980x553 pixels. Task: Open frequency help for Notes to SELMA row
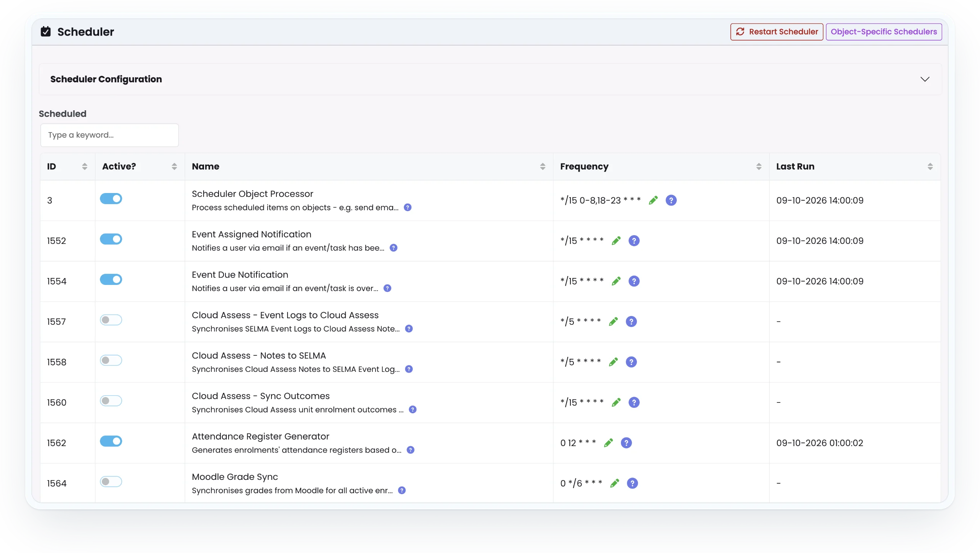pos(631,362)
